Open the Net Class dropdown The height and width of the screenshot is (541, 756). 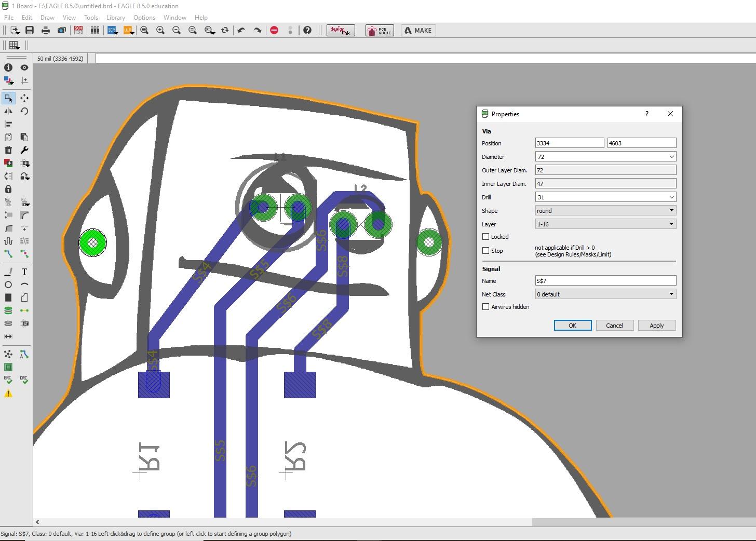tap(605, 294)
